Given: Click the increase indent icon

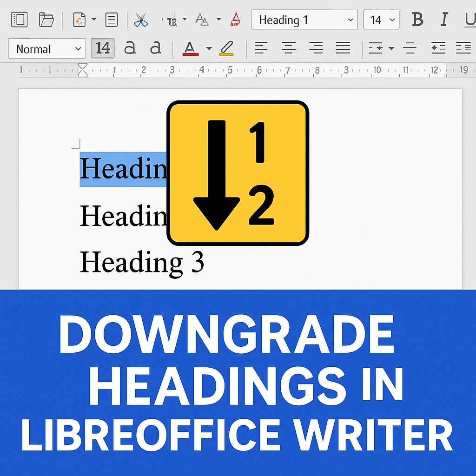Looking at the screenshot, I should click(438, 48).
